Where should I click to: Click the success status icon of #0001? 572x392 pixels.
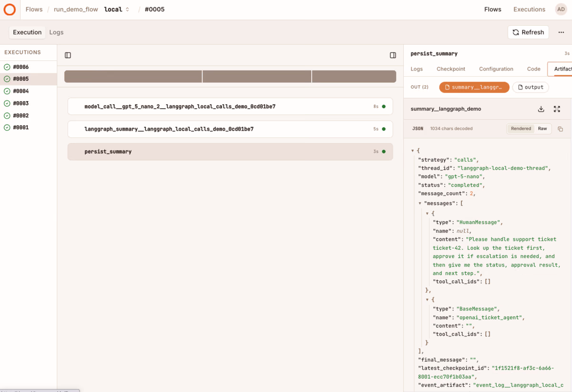click(x=7, y=127)
